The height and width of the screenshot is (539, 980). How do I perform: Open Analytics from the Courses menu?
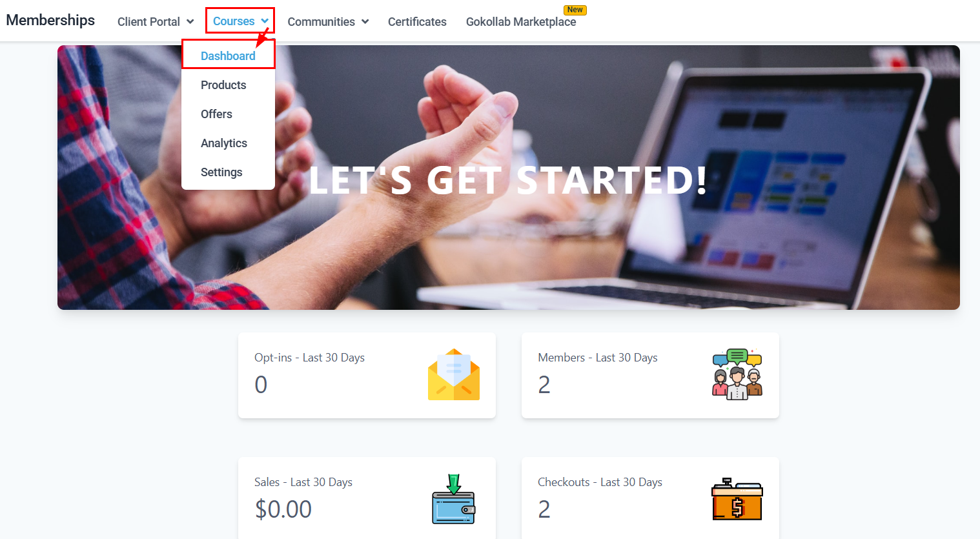click(x=224, y=143)
